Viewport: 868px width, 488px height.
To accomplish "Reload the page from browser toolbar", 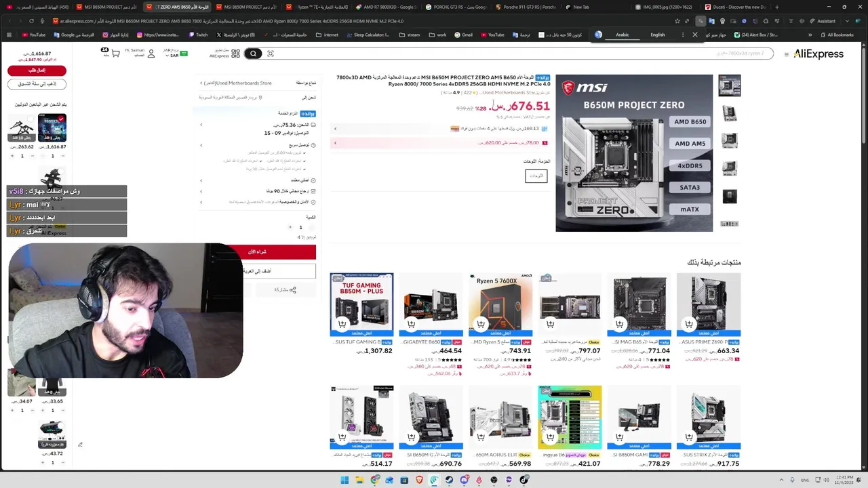I will [31, 21].
